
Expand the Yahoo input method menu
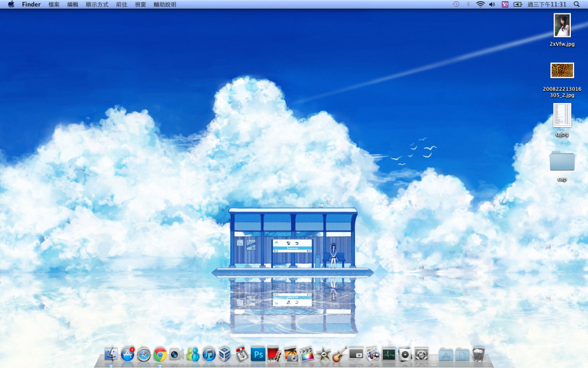[x=505, y=5]
